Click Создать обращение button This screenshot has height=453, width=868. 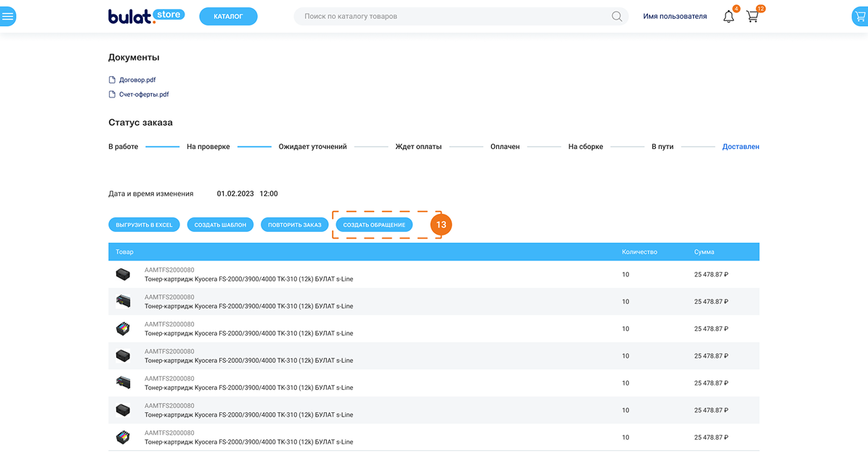(x=374, y=225)
